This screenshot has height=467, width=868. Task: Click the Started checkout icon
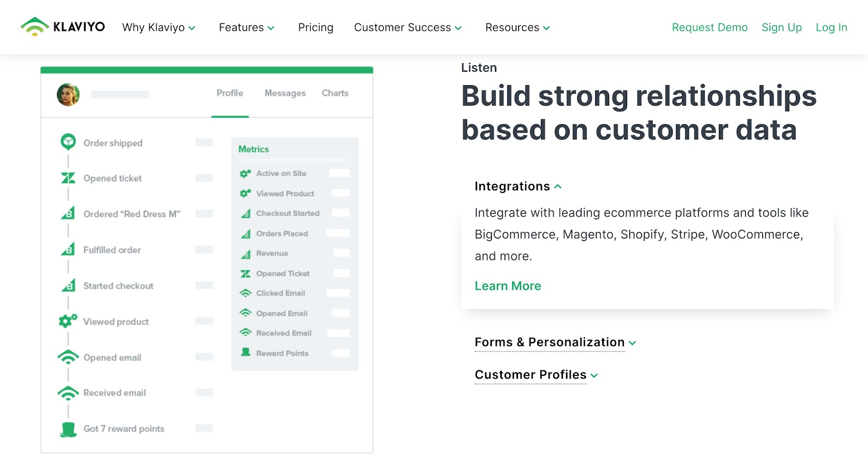[x=68, y=285]
